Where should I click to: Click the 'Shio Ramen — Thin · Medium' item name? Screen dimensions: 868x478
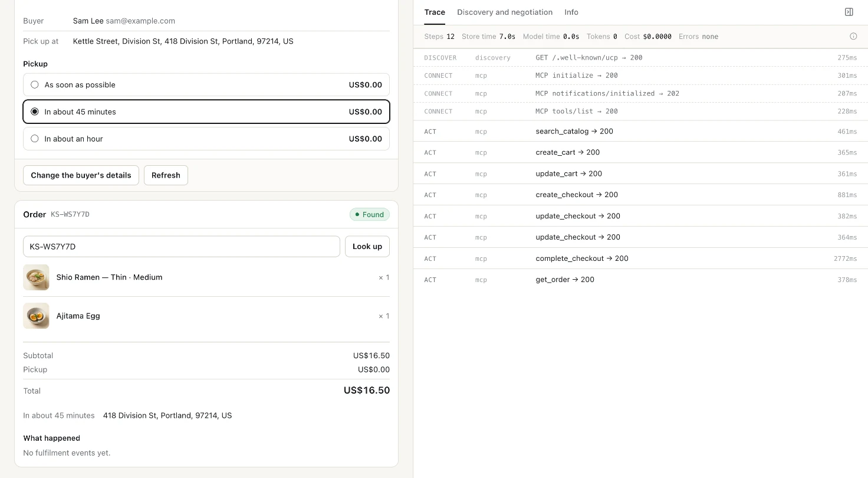(109, 277)
